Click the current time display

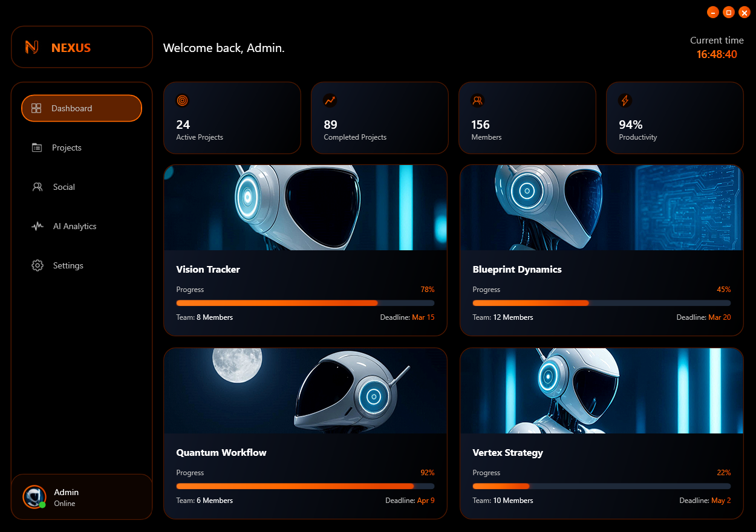click(x=717, y=54)
